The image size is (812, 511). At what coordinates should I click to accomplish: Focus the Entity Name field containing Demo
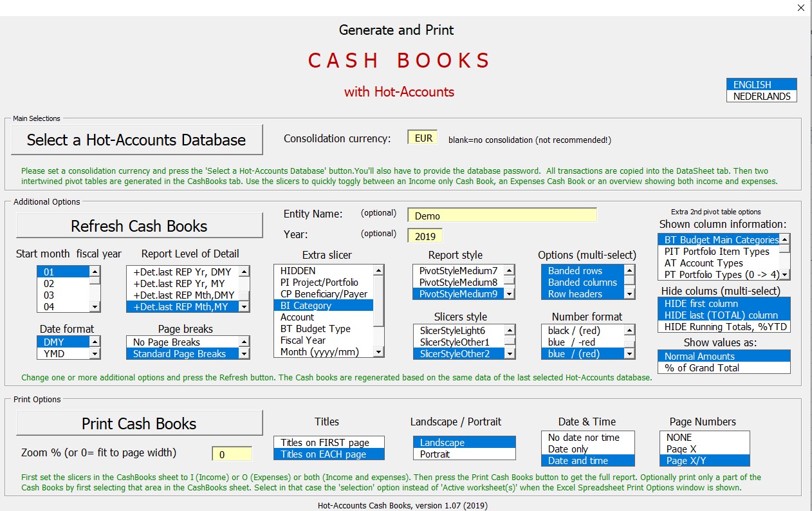[503, 216]
